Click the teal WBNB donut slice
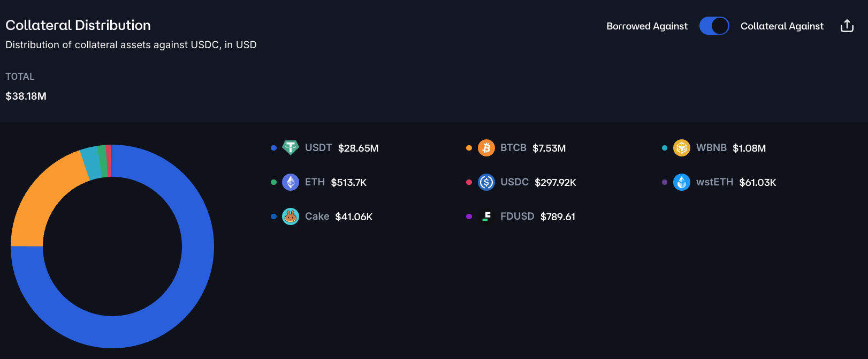 (x=91, y=162)
